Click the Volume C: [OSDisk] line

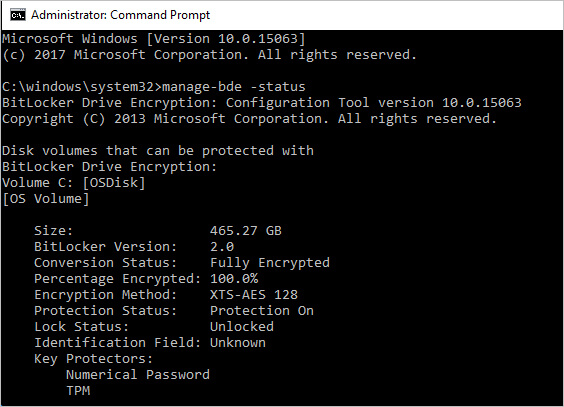tap(74, 183)
